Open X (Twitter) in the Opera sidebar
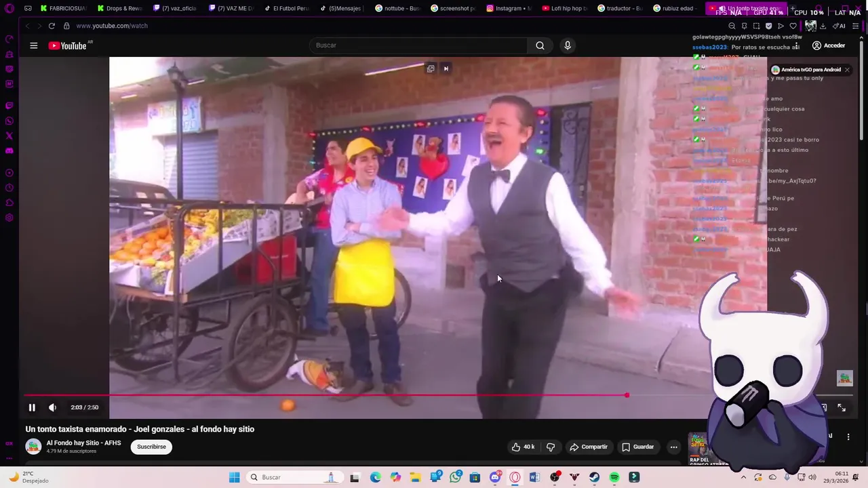 click(x=9, y=136)
